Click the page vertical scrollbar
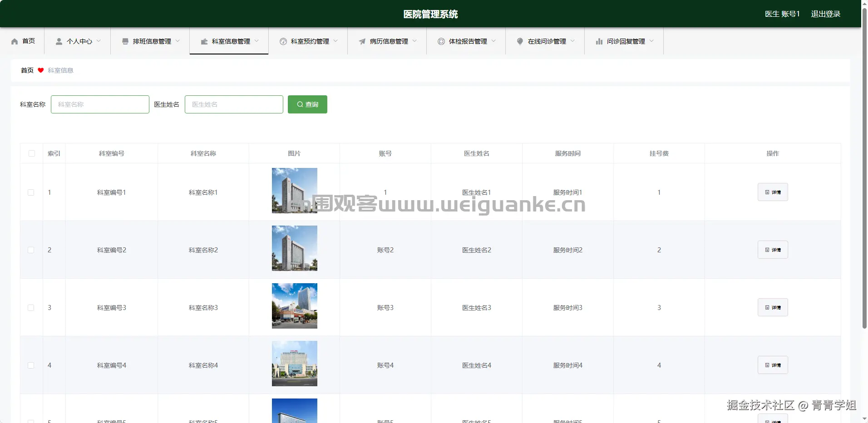Screen dimensions: 868x423 point(864,168)
